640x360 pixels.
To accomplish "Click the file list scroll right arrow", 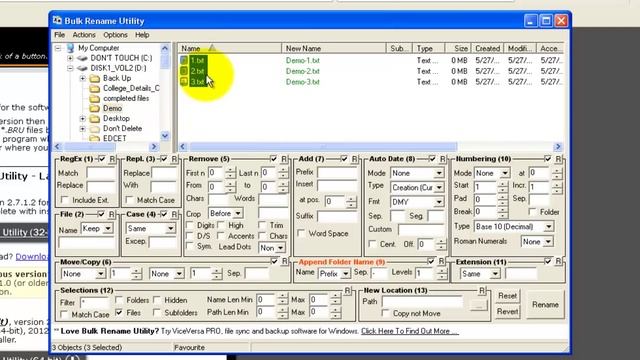I will (x=558, y=147).
